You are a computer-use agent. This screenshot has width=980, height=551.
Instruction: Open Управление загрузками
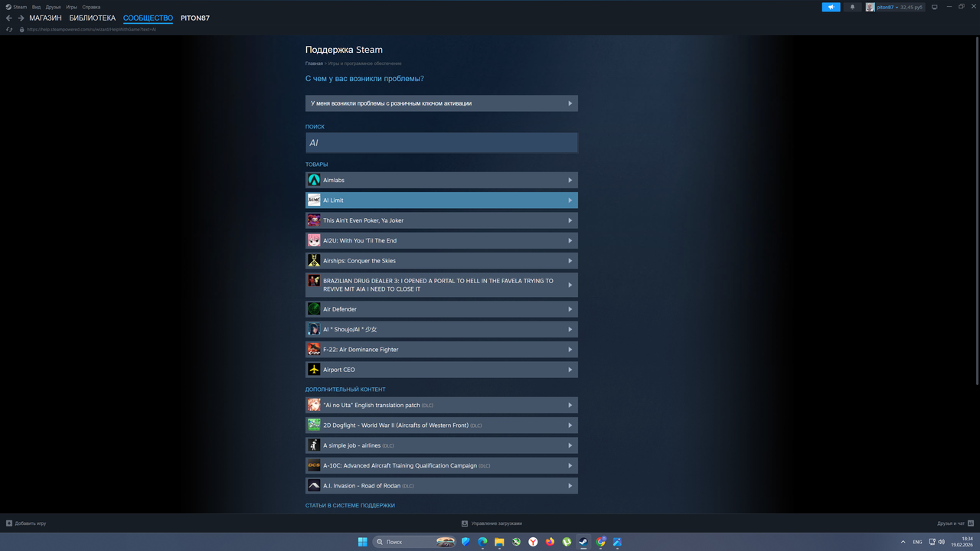492,523
